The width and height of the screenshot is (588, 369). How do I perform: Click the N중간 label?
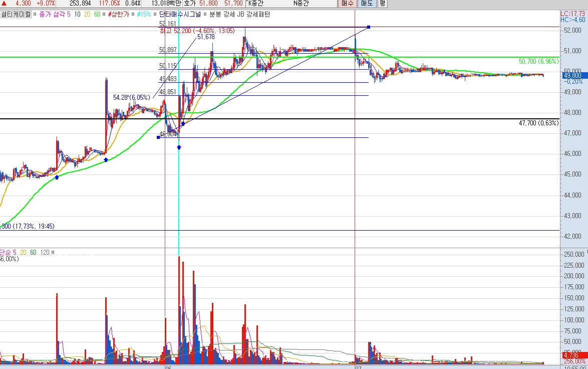(301, 4)
